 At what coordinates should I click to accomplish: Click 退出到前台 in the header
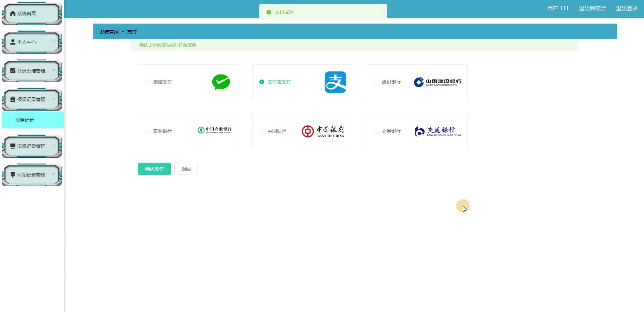(x=593, y=8)
